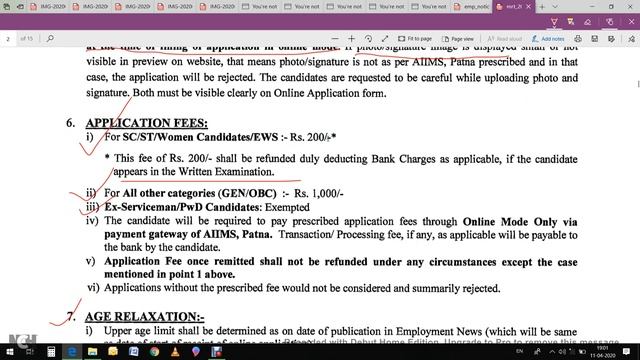Select the highlighter annotation tool
Viewport: 640px width, 360px height.
coord(571,22)
